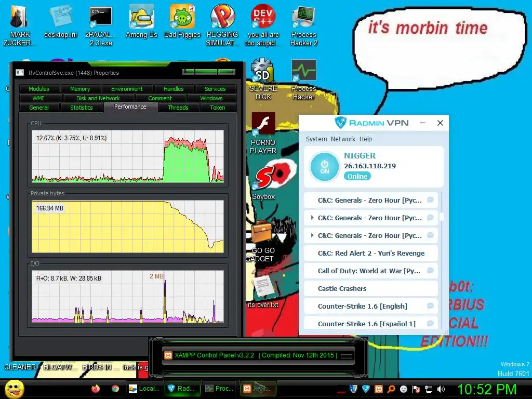
Task: Switch to the Services tab
Action: (x=215, y=89)
